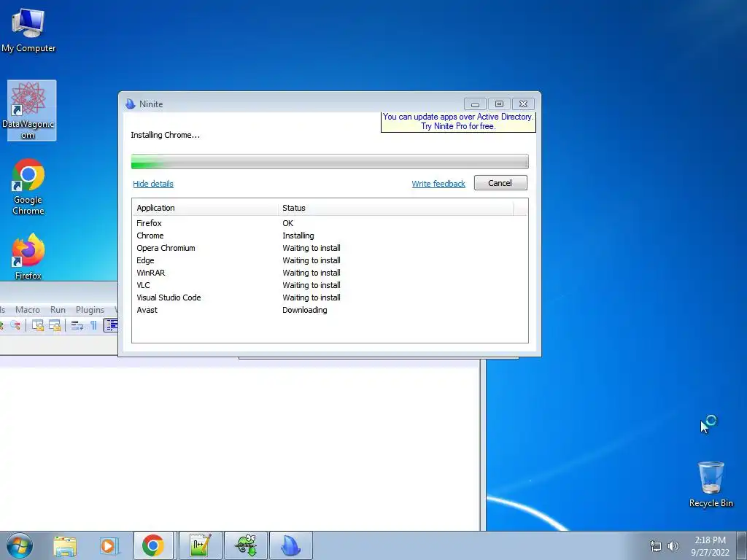Click the Application column header
747x560 pixels.
[x=205, y=208]
